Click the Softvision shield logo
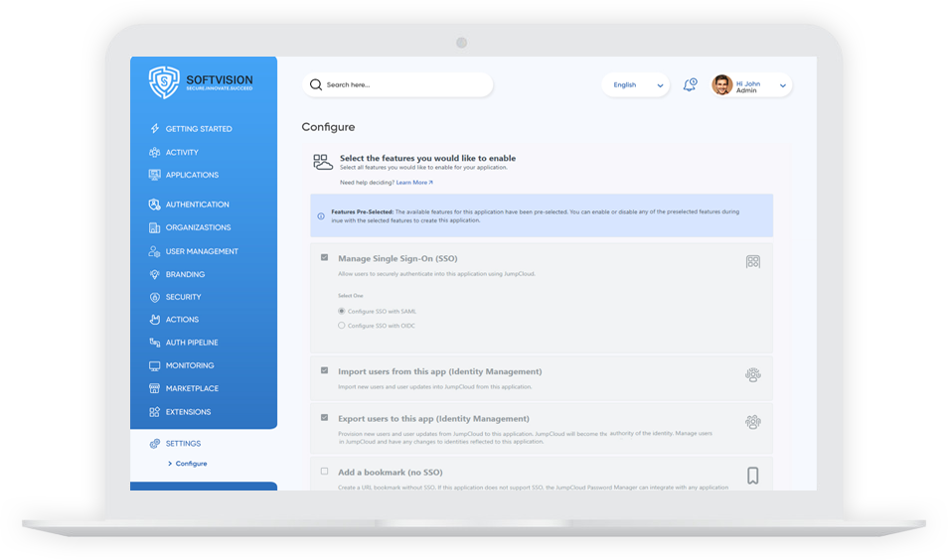 click(x=164, y=82)
